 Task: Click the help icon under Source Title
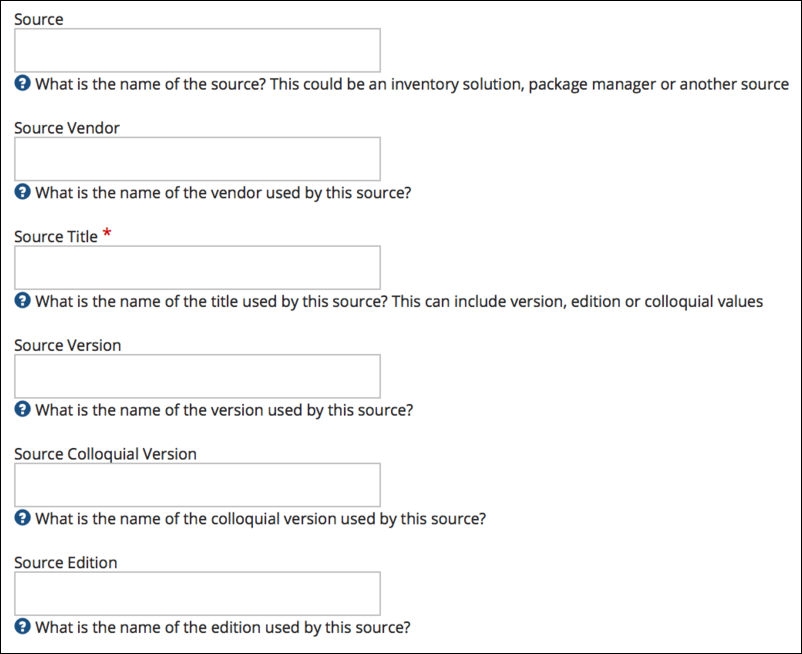23,301
